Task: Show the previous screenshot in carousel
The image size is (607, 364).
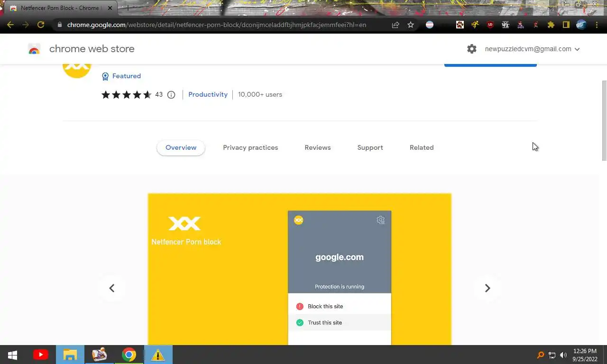Action: click(112, 288)
